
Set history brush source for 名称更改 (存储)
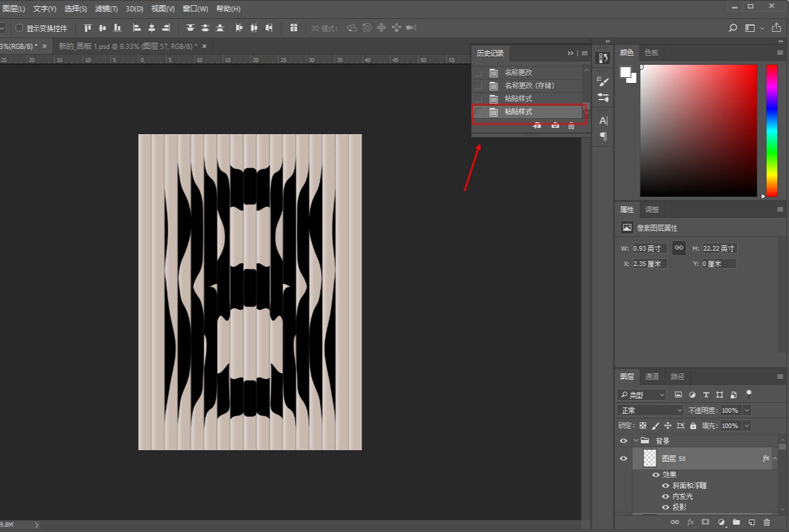479,85
